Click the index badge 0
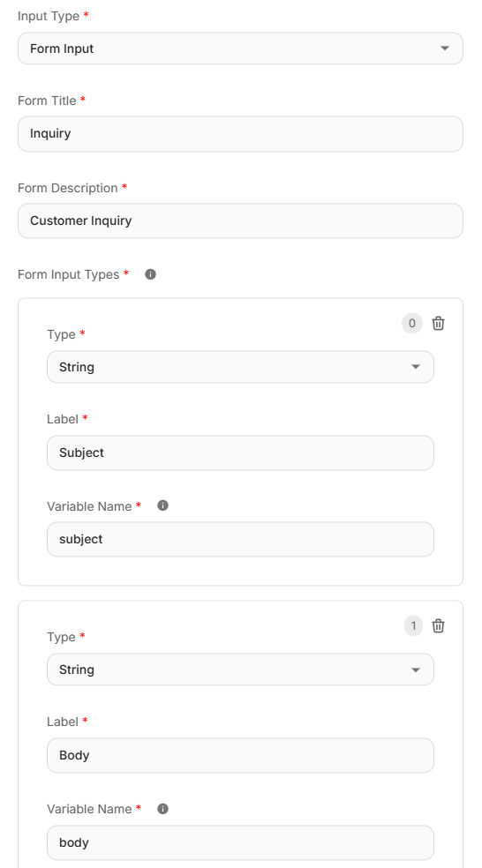This screenshot has height=868, width=482. (411, 323)
